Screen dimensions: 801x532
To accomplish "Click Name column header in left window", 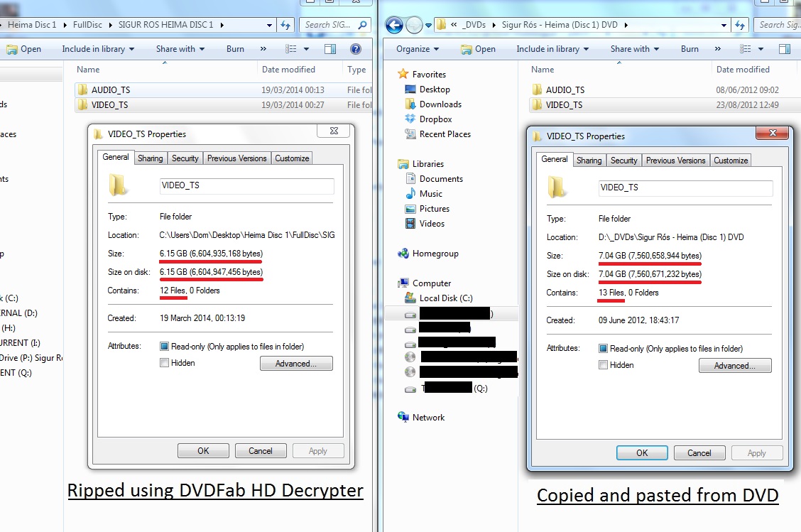I will click(x=88, y=70).
